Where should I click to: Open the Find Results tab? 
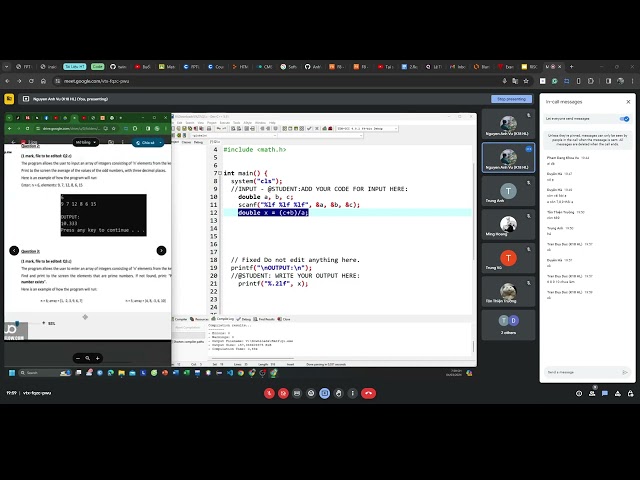(264, 319)
